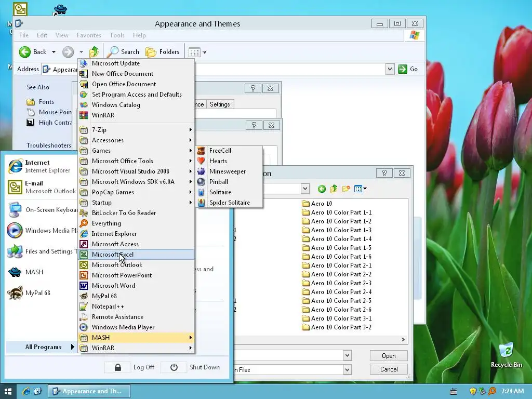Open Microsoft Outlook in programs list
This screenshot has height=399, width=532.
coord(136,265)
